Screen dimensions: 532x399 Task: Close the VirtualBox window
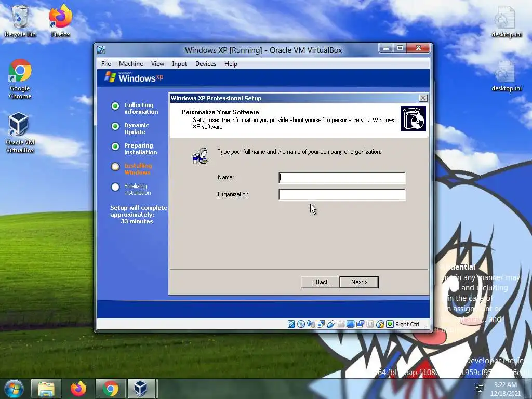[x=419, y=48]
